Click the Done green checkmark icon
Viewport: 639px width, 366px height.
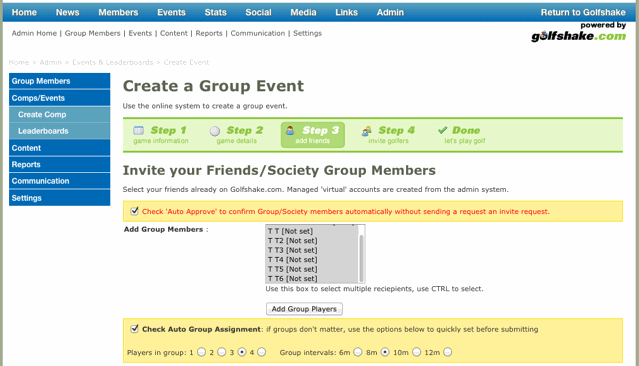click(x=443, y=130)
